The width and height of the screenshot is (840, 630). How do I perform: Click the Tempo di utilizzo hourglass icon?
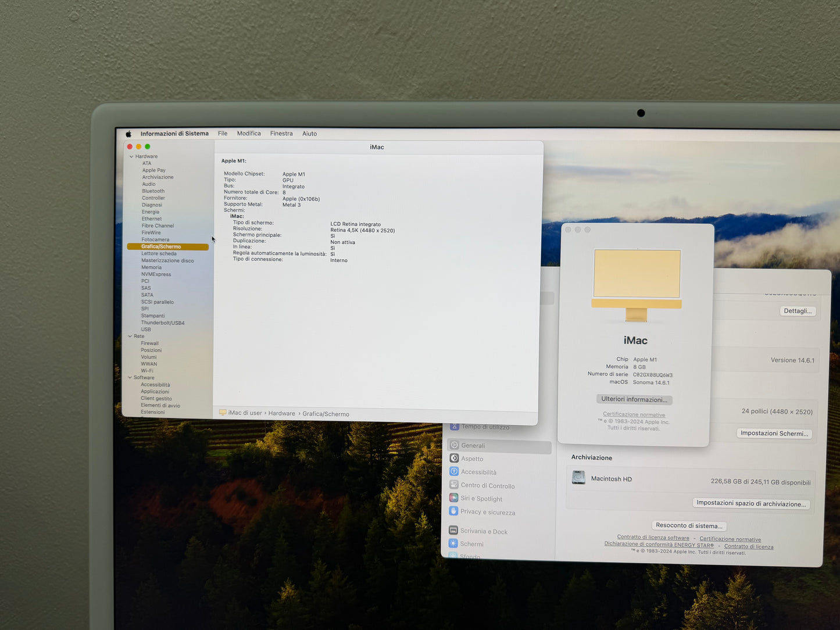click(455, 427)
